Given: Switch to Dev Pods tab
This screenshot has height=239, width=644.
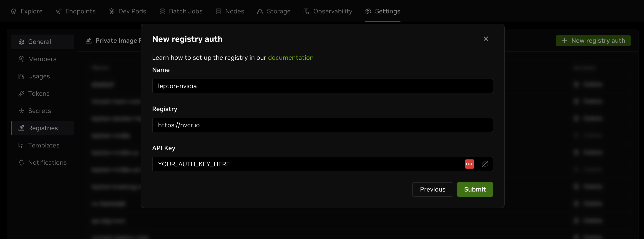Looking at the screenshot, I should tap(127, 11).
